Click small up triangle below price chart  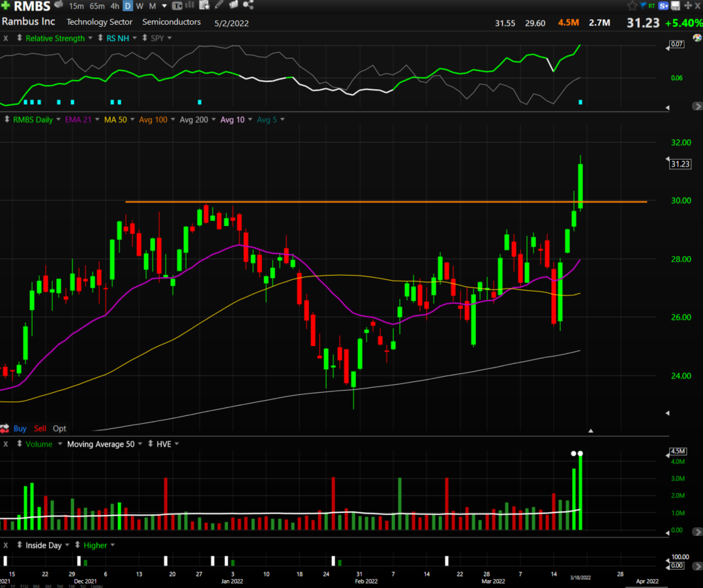pos(590,431)
